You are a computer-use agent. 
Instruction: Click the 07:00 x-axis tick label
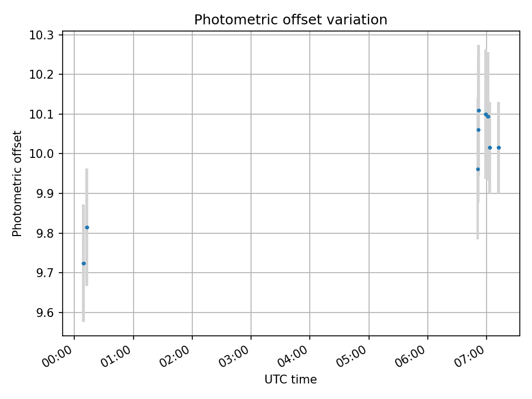coord(470,356)
